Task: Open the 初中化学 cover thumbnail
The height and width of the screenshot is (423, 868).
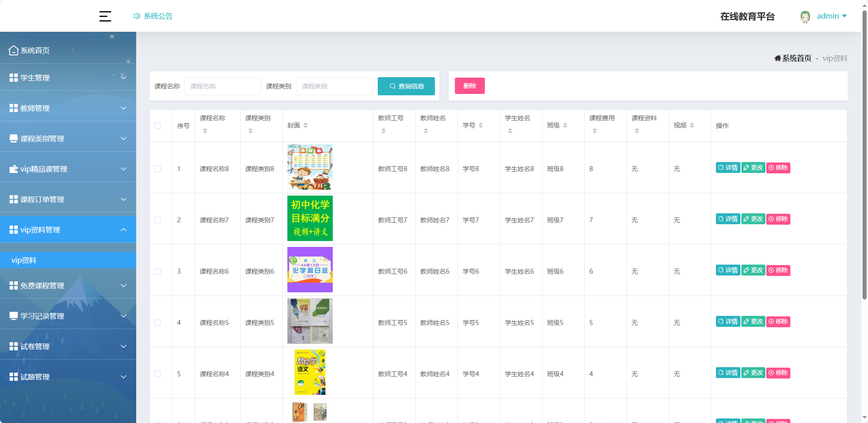Action: click(310, 218)
